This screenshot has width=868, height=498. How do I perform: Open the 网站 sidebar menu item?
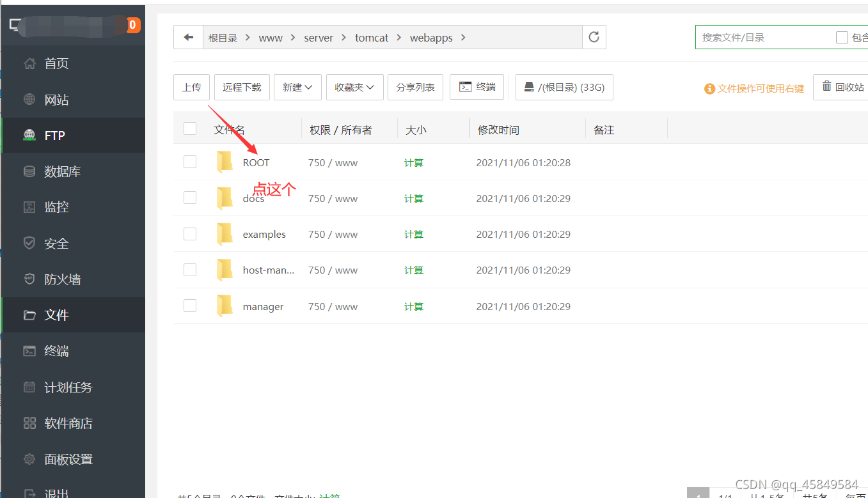[73, 100]
